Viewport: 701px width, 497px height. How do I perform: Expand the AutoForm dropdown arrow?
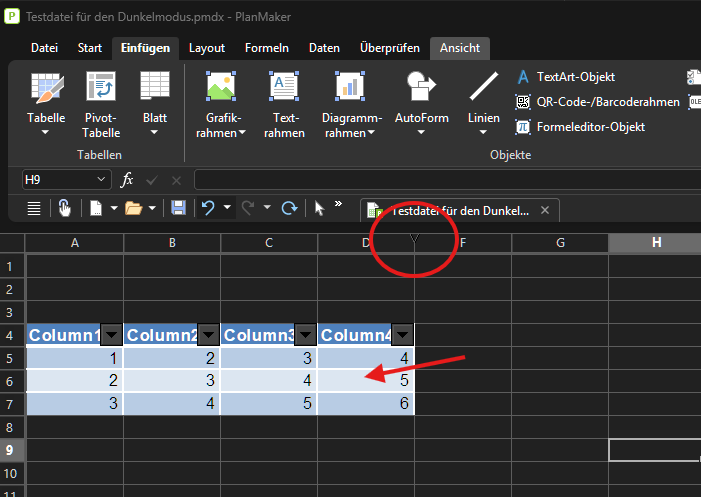click(x=421, y=132)
